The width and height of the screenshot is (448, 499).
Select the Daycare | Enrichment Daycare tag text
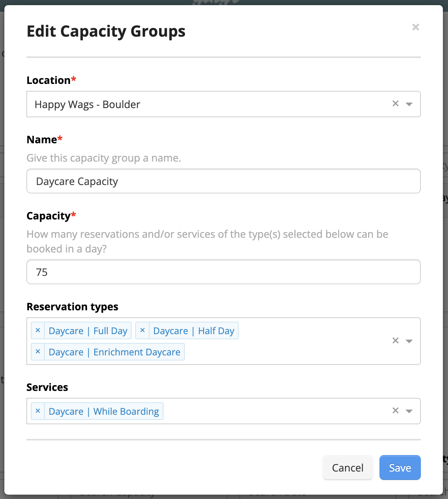pyautogui.click(x=114, y=352)
